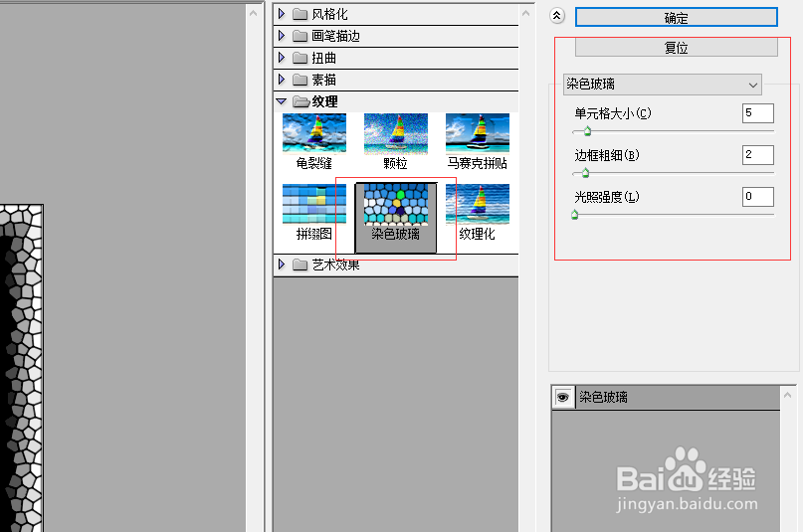
Task: Click the stained glass preview image
Action: coord(21,368)
